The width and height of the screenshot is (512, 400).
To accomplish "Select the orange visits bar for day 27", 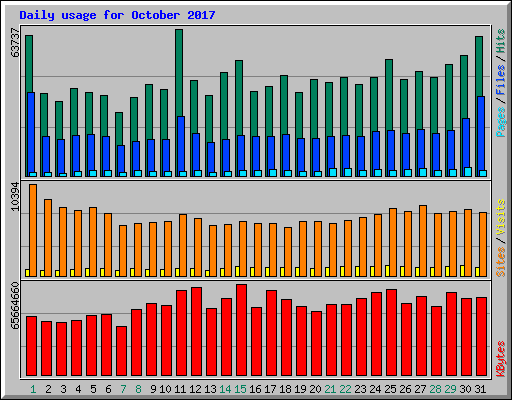I will pos(423,241).
